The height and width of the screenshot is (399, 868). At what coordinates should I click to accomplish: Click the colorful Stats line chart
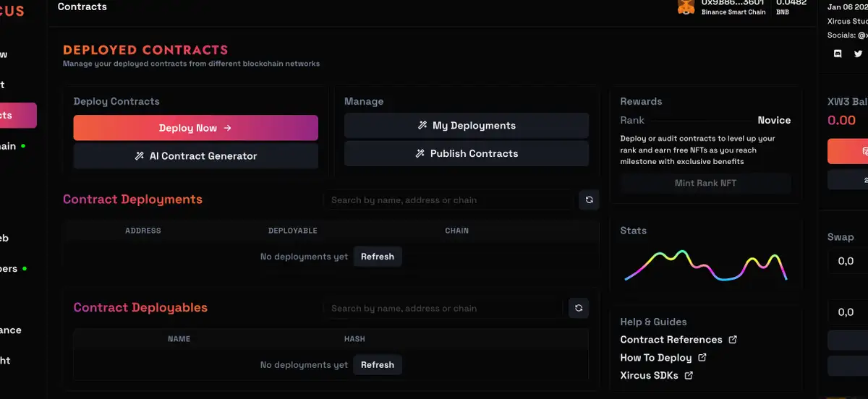pos(705,267)
